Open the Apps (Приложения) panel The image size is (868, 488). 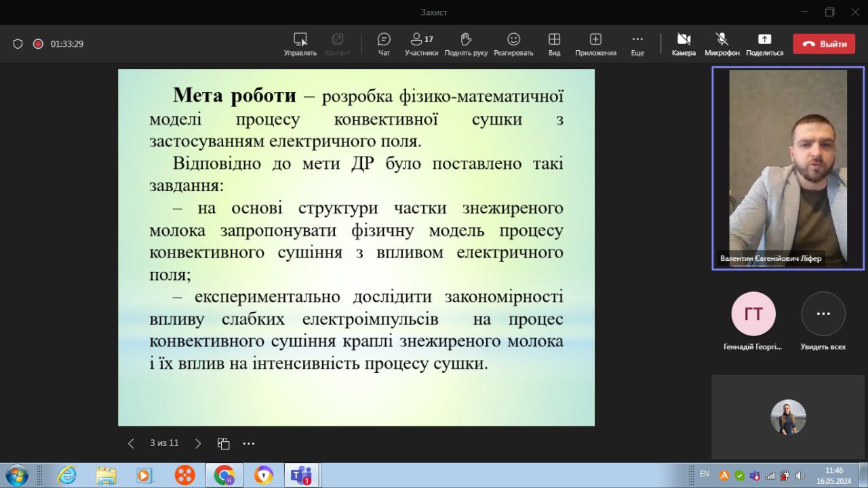pyautogui.click(x=595, y=44)
